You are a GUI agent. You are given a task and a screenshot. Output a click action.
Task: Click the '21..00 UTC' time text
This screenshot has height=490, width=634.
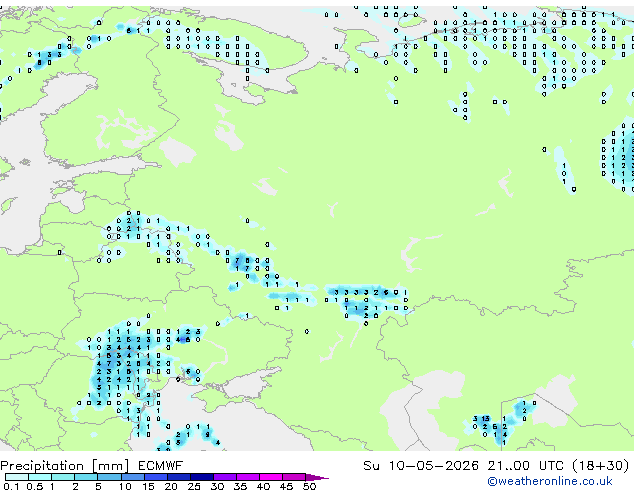525,466
